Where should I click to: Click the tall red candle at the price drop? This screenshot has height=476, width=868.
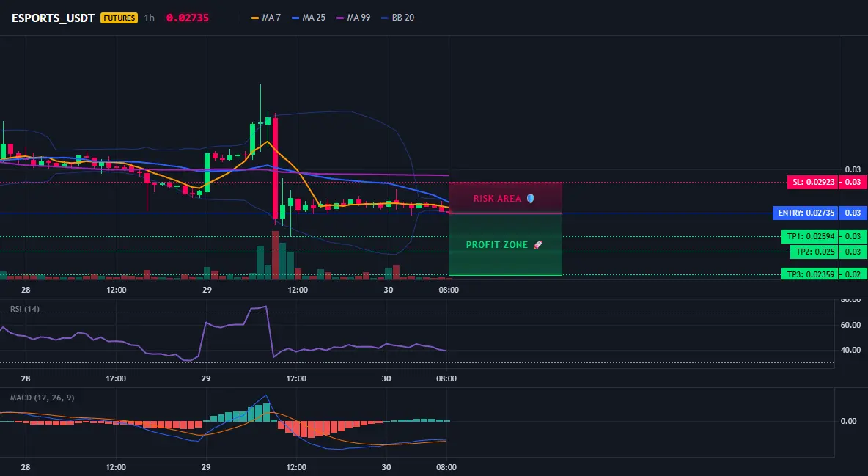275,169
